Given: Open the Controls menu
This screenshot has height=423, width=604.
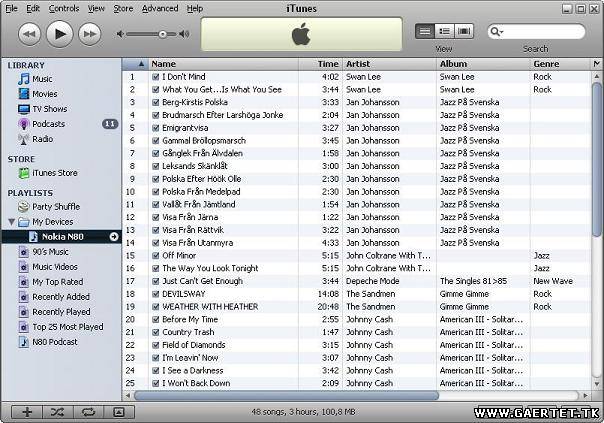Looking at the screenshot, I should [64, 8].
